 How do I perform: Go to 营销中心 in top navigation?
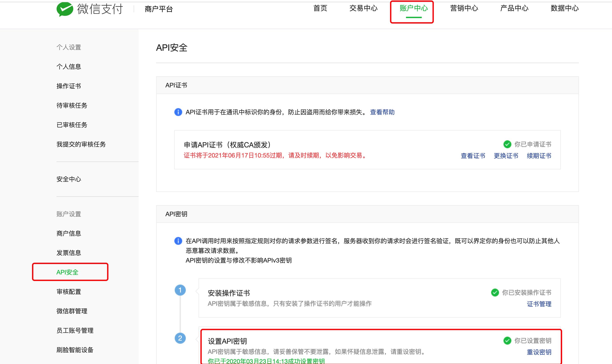click(464, 8)
